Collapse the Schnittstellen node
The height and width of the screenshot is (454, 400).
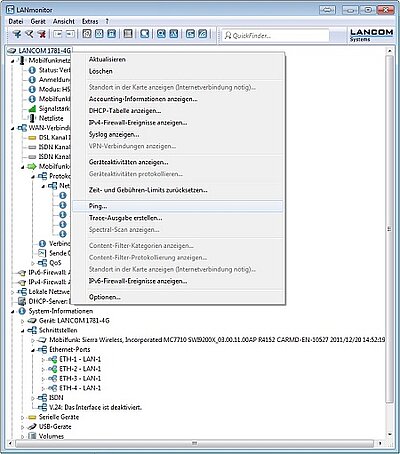(x=23, y=331)
